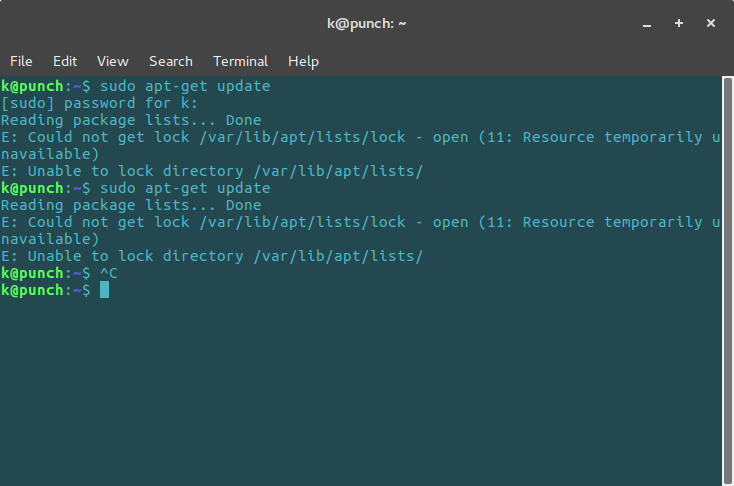
Task: Click the first "Reading package lists... Done" line
Action: pyautogui.click(x=131, y=120)
